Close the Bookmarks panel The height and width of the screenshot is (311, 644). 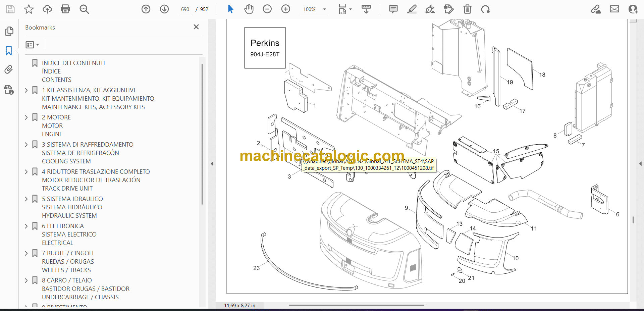196,27
